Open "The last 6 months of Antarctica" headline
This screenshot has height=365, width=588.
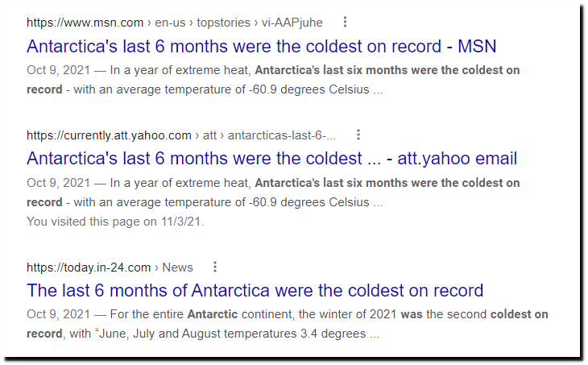(x=255, y=290)
